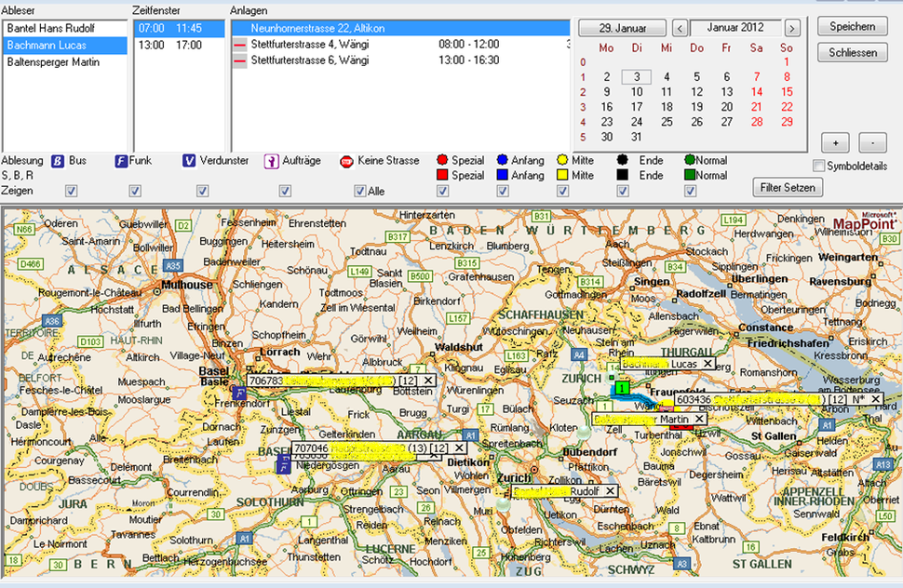The image size is (903, 588).
Task: Select Neunhornerstrasse 22, Altikon row
Action: [400, 28]
